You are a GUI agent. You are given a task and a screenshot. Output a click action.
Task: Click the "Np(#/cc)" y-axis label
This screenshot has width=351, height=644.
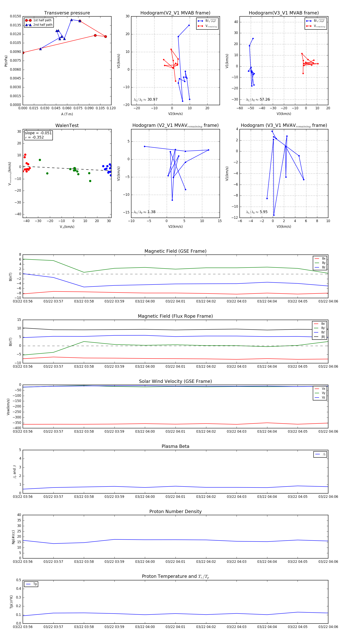[13, 537]
